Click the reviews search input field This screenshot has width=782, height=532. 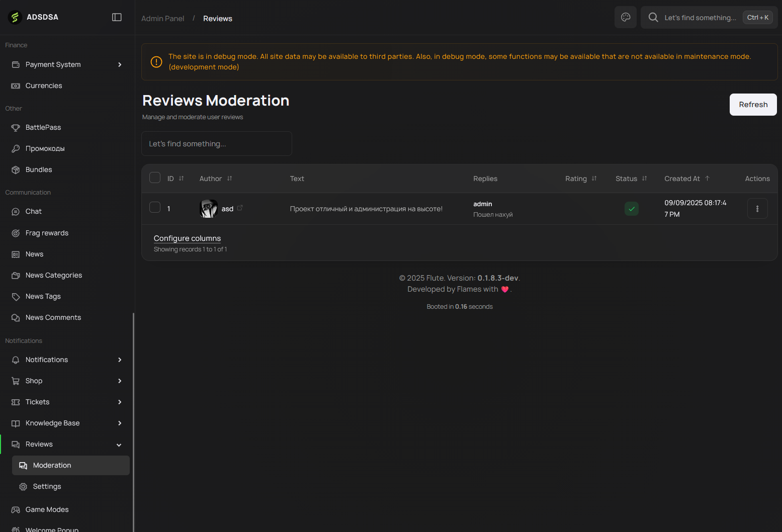pyautogui.click(x=216, y=143)
